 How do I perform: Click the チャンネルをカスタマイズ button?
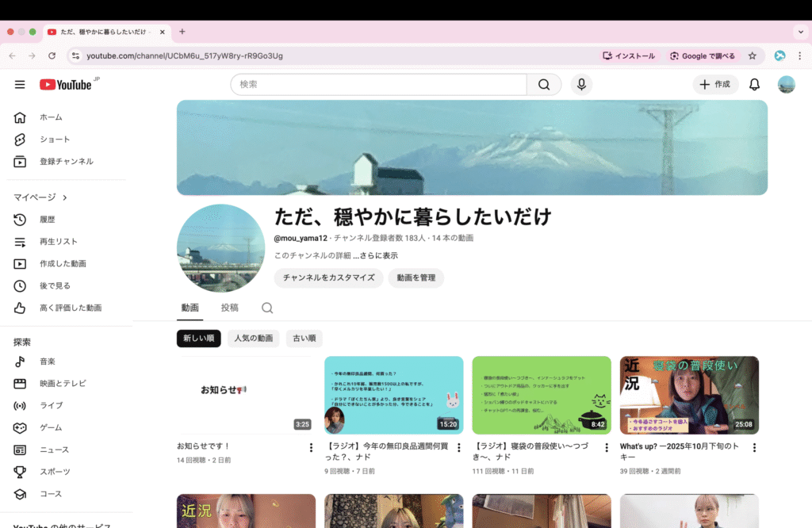coord(328,278)
